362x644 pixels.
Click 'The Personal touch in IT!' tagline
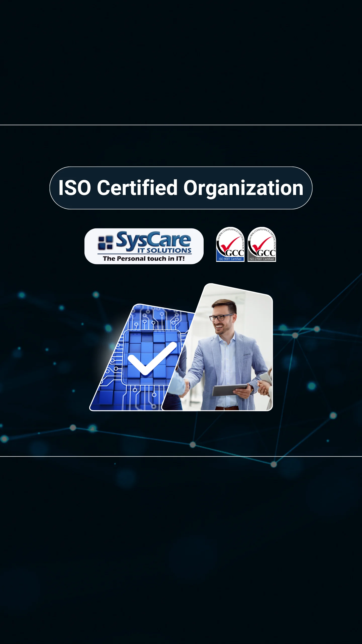(144, 259)
